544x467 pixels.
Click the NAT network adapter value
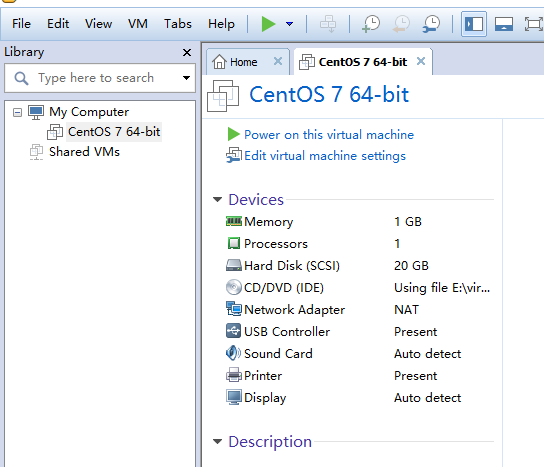tap(406, 310)
